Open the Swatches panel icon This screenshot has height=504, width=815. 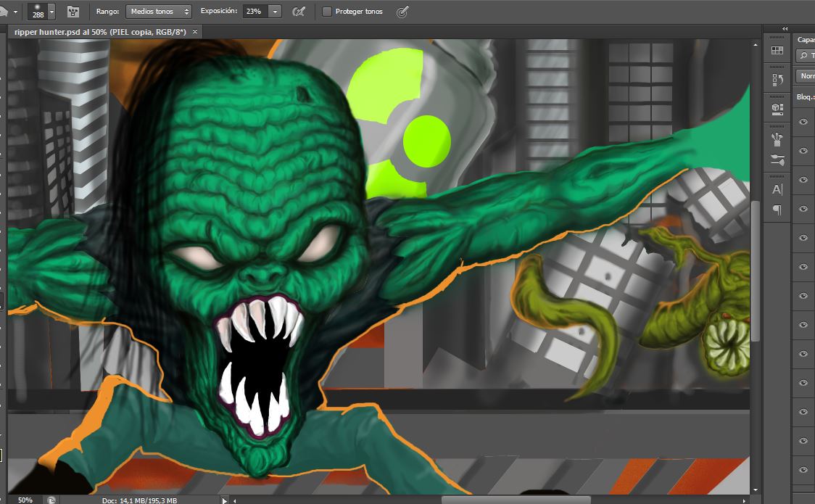tap(777, 49)
